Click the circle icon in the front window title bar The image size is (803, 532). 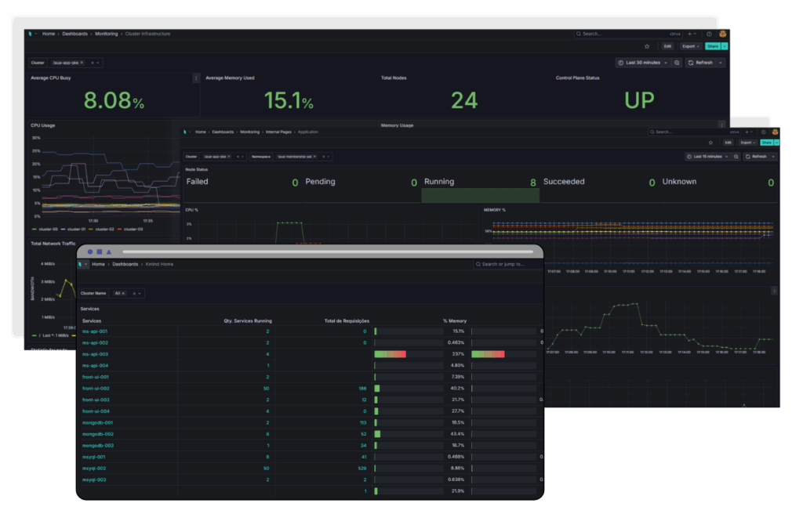[x=90, y=252]
